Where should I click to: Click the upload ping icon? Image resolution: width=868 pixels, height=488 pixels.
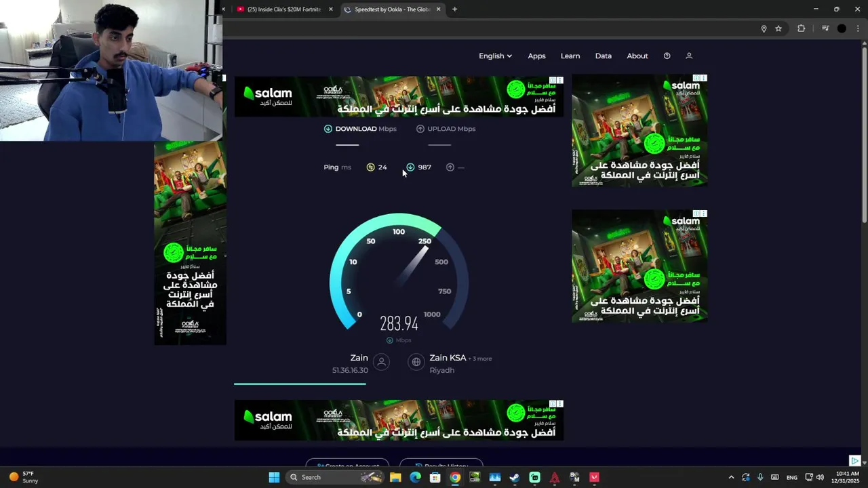tap(450, 167)
